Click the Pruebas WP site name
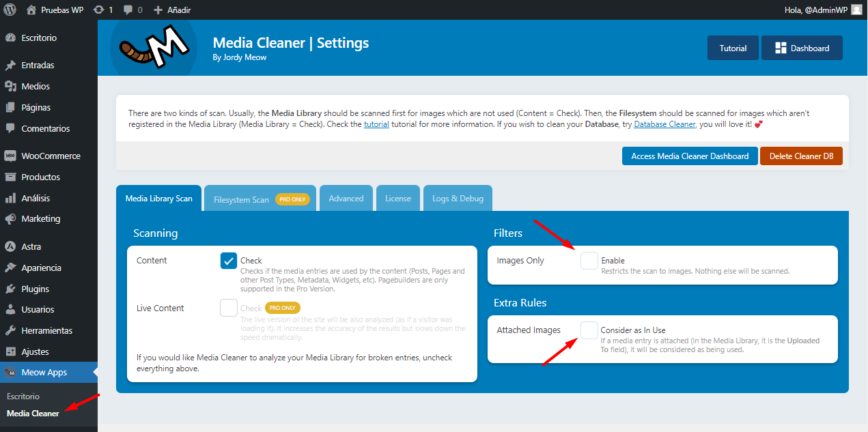This screenshot has width=868, height=432. (62, 10)
